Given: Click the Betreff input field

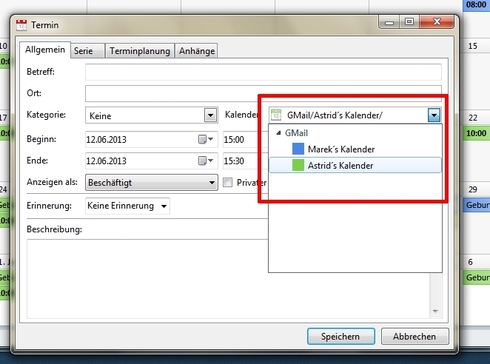Looking at the screenshot, I should point(263,72).
